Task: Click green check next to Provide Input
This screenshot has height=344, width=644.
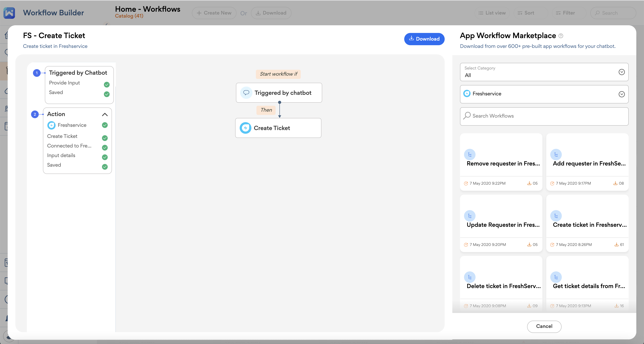Action: point(107,85)
